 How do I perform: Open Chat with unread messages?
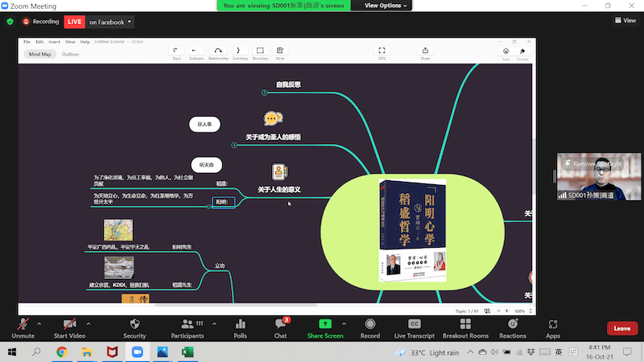click(x=280, y=327)
